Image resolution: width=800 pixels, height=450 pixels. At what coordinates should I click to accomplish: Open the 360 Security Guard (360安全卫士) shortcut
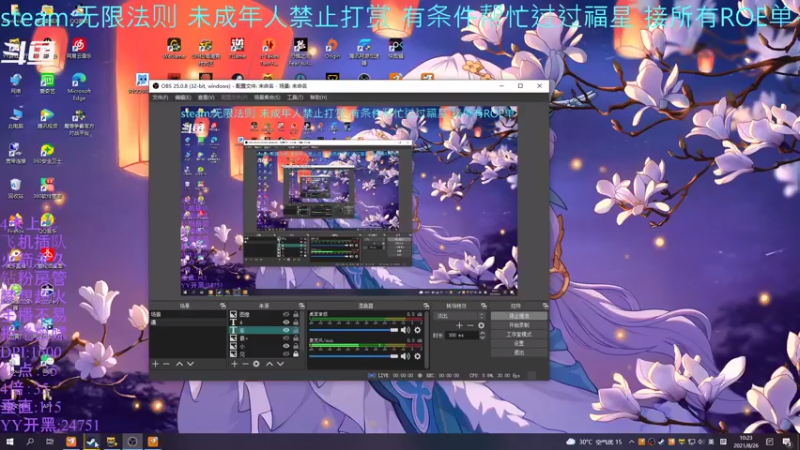pos(47,154)
